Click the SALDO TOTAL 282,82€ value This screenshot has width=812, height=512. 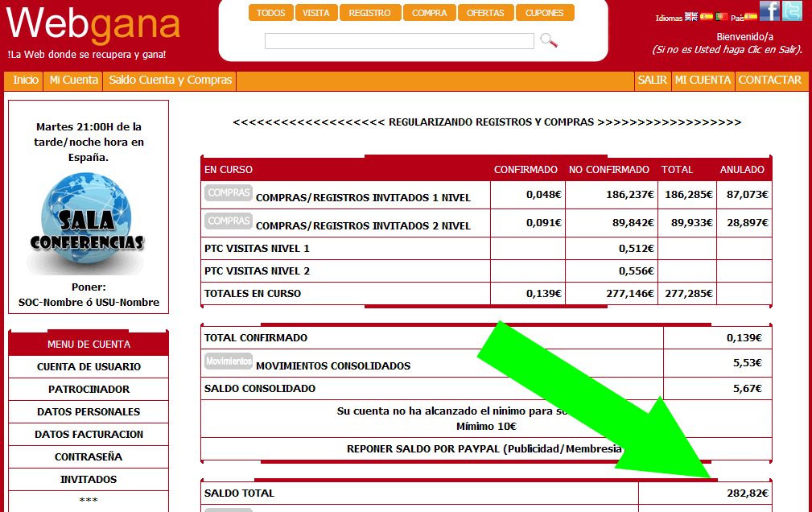click(748, 493)
